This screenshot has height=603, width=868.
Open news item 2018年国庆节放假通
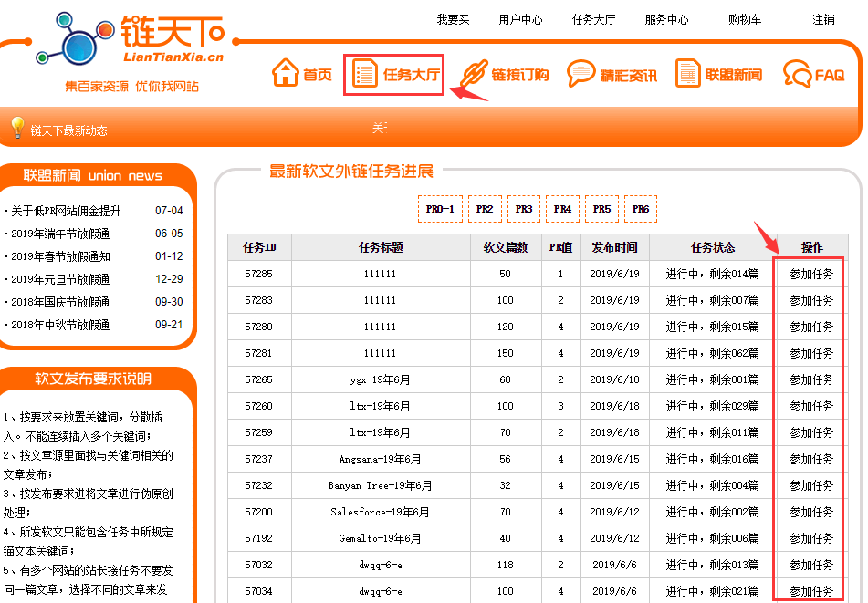click(x=60, y=302)
